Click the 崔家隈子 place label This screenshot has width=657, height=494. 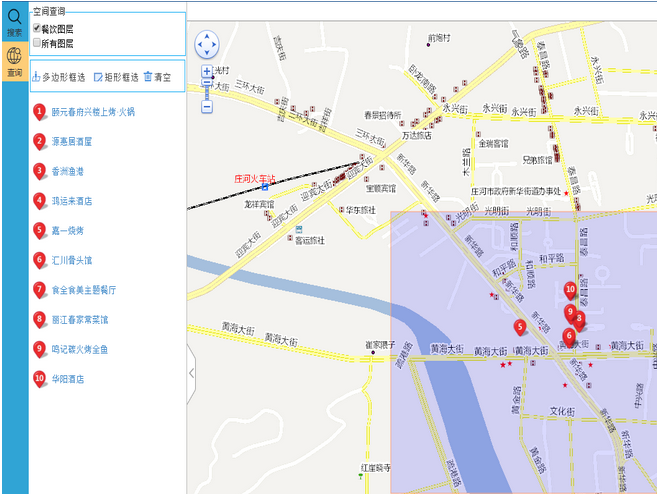pyautogui.click(x=380, y=345)
